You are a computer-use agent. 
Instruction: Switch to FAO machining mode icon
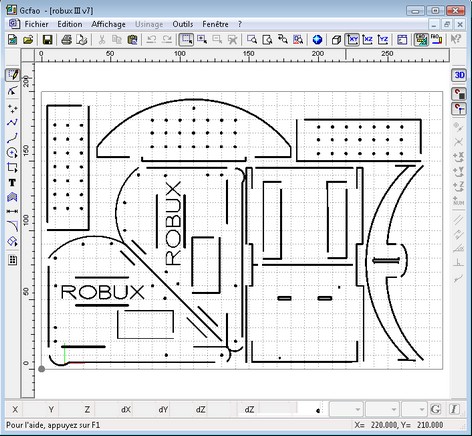coord(436,40)
